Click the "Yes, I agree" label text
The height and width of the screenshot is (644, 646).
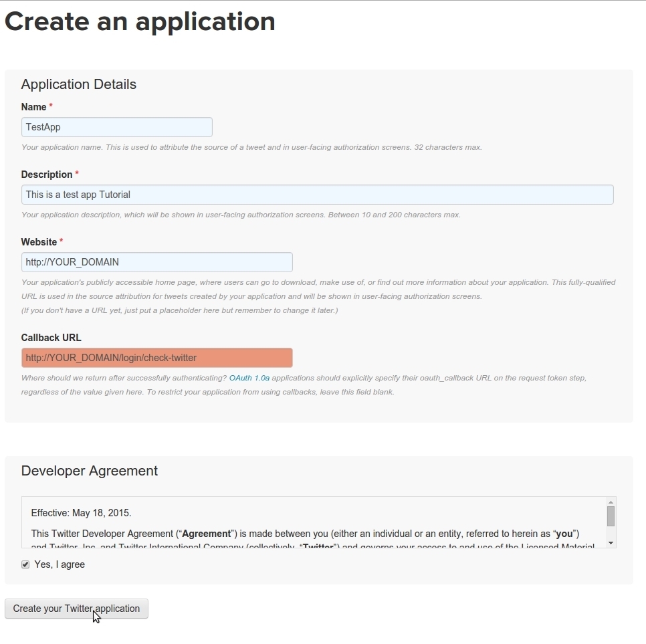(x=60, y=564)
